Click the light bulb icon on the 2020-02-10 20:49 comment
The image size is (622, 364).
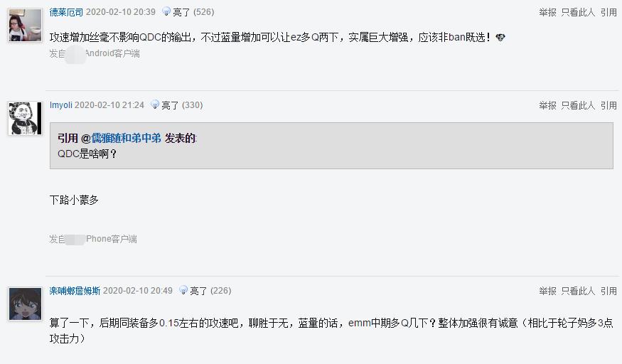click(183, 290)
